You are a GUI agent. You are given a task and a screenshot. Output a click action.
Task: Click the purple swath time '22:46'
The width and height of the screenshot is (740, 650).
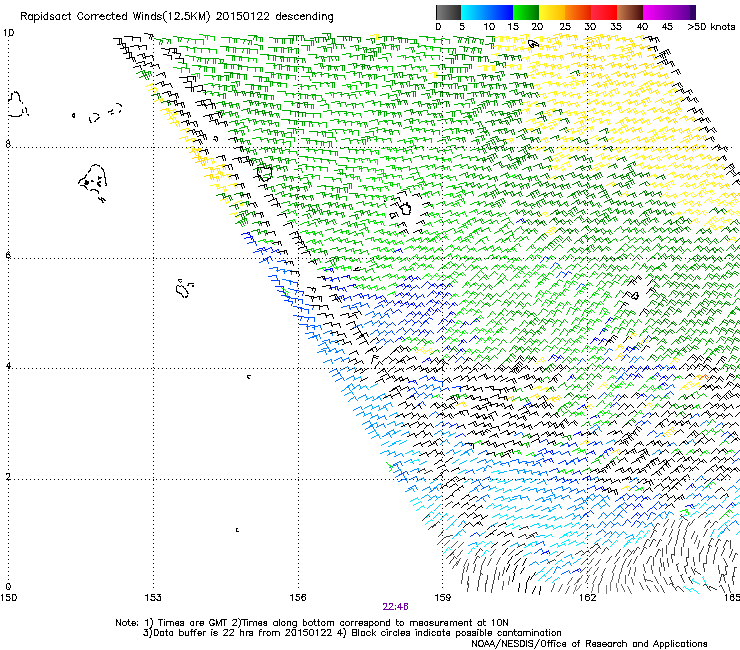click(x=395, y=607)
